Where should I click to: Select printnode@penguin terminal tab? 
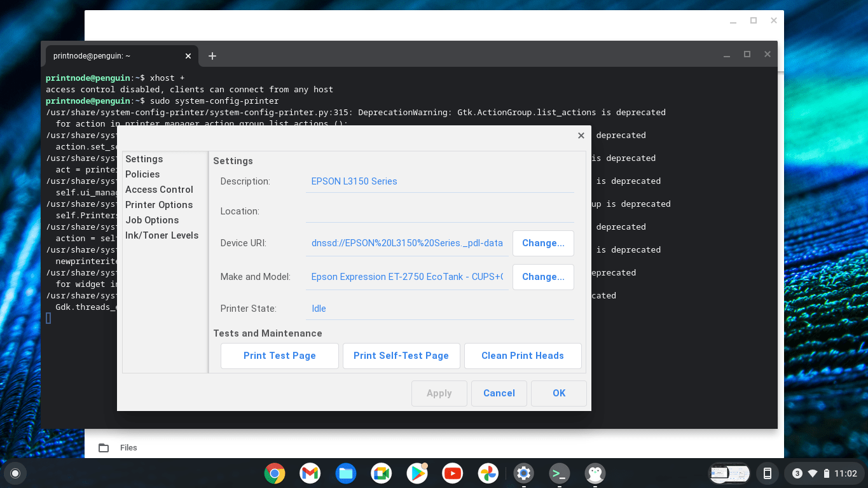click(121, 56)
